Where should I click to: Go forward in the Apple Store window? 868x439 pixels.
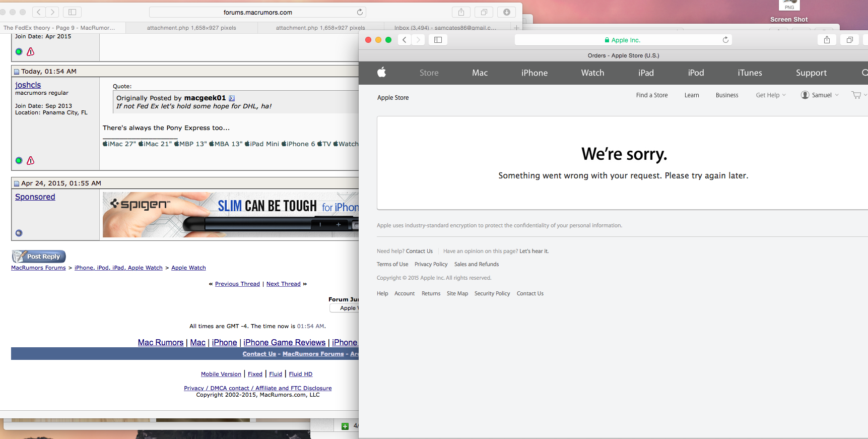418,40
